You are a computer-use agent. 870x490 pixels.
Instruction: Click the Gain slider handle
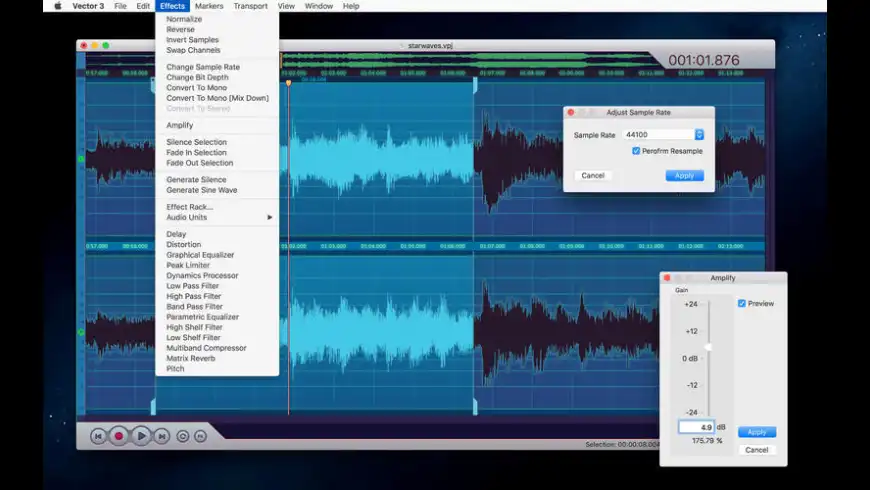click(708, 347)
